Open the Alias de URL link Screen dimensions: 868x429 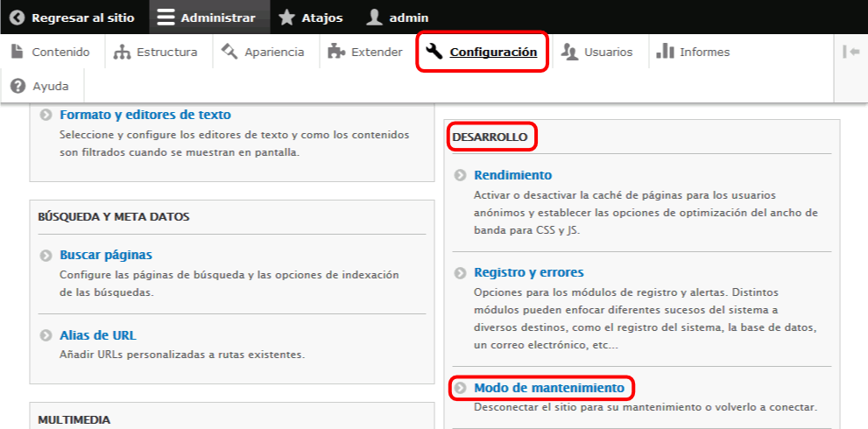tap(98, 335)
